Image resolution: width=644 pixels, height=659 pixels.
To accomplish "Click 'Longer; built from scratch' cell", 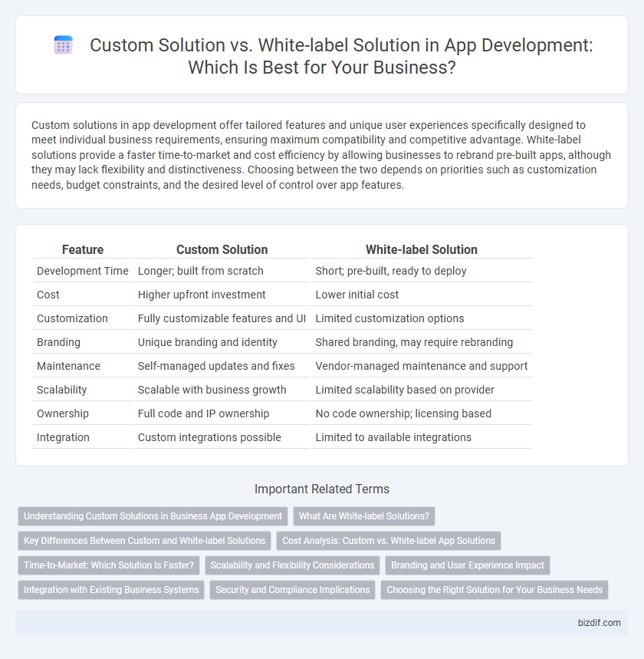I will pos(222,271).
